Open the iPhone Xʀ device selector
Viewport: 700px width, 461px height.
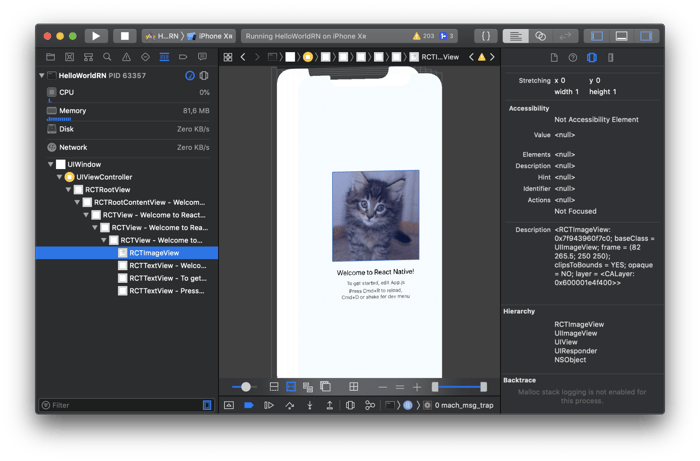click(x=206, y=36)
